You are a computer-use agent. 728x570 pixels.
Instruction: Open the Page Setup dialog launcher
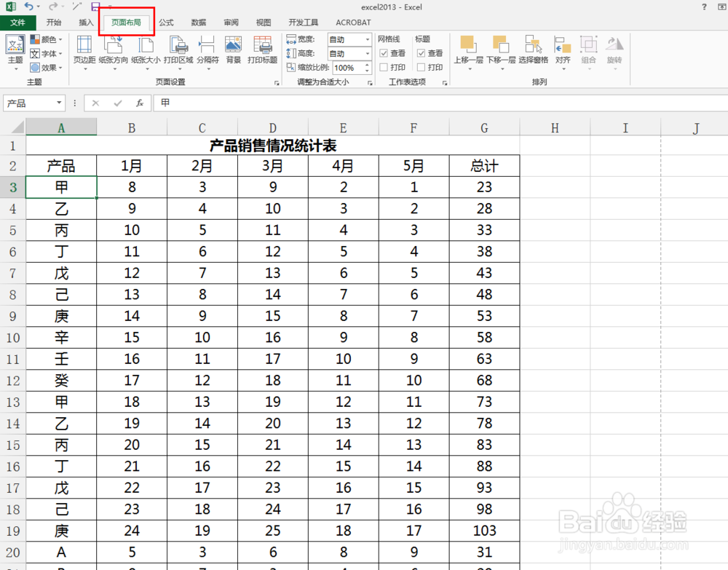click(x=277, y=82)
